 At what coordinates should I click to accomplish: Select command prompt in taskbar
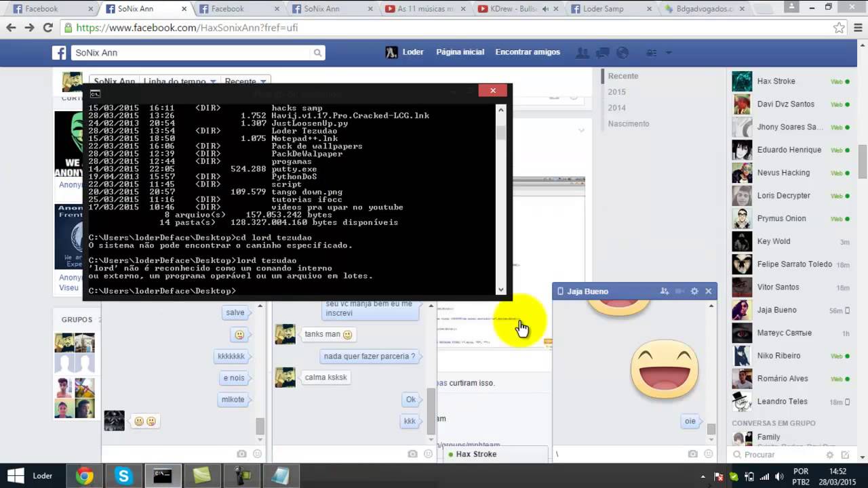point(162,476)
